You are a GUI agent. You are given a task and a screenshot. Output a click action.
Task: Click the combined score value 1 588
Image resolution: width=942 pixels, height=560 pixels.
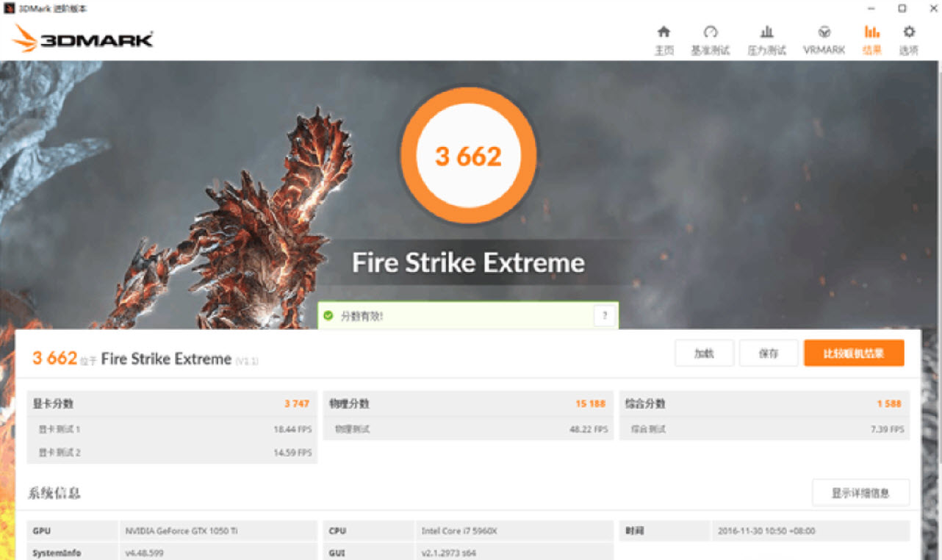(890, 403)
